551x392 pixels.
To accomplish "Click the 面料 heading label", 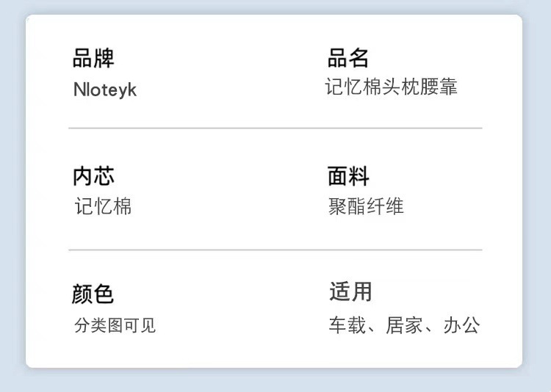I will coord(348,176).
